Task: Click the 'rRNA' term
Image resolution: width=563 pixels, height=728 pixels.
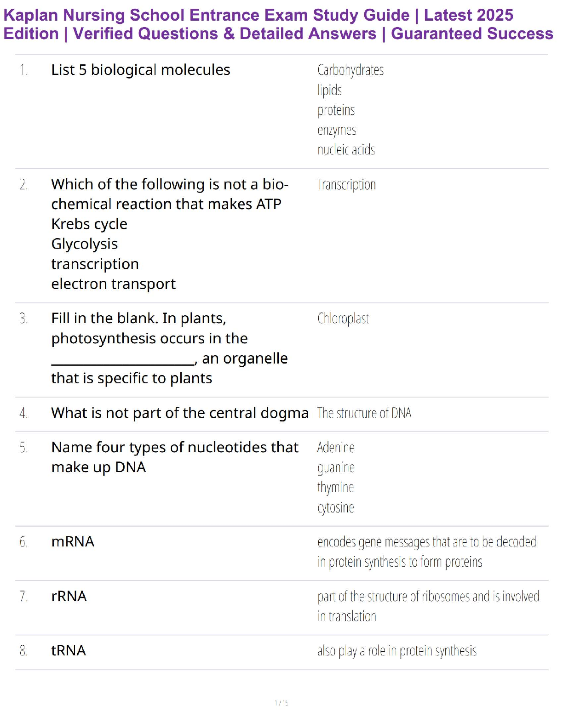Action: point(69,596)
